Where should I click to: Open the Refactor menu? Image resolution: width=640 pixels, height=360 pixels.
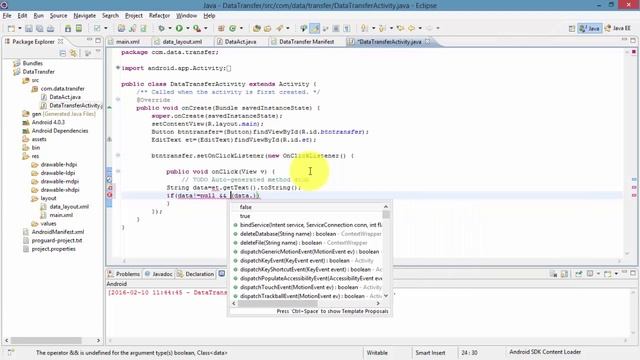tap(159, 16)
